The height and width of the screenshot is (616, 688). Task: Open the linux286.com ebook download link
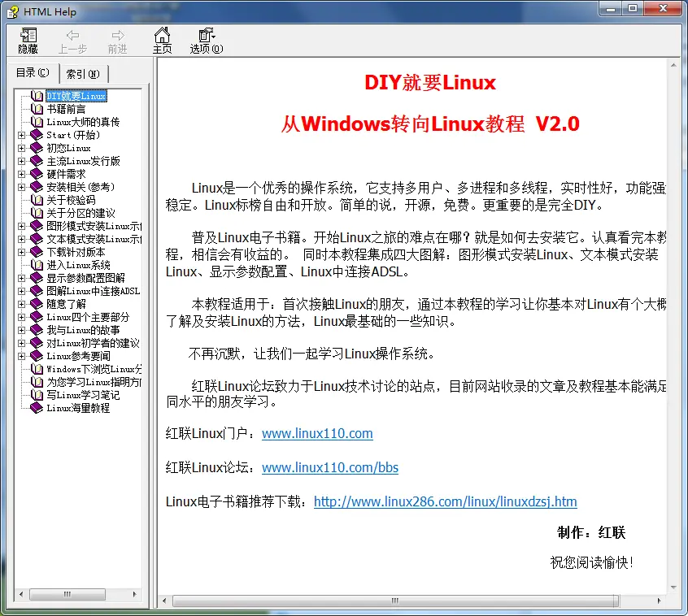(x=445, y=501)
